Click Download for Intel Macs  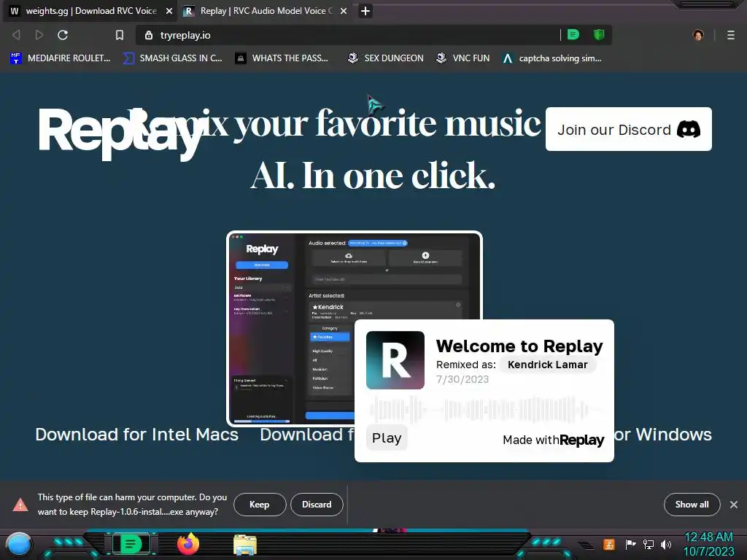136,435
